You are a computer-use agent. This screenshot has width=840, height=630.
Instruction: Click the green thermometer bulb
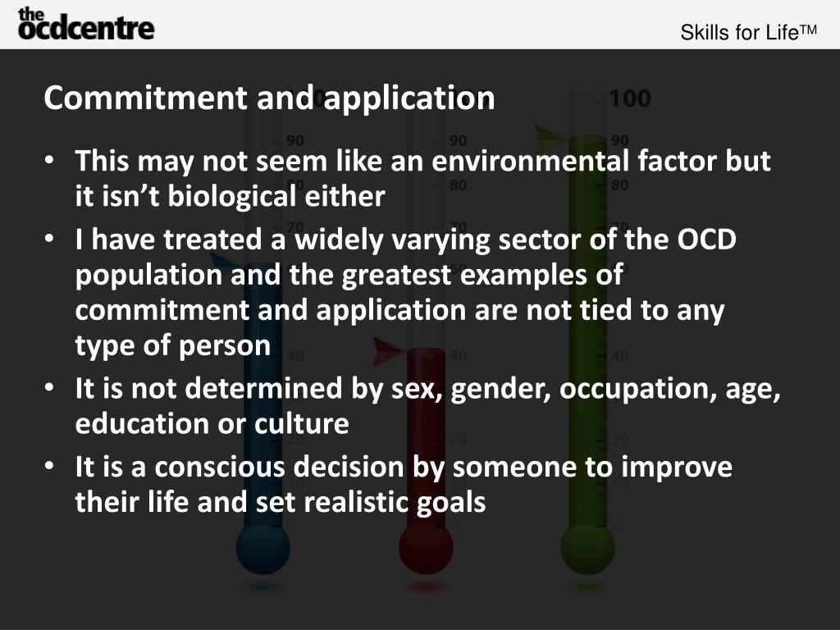coord(587,548)
